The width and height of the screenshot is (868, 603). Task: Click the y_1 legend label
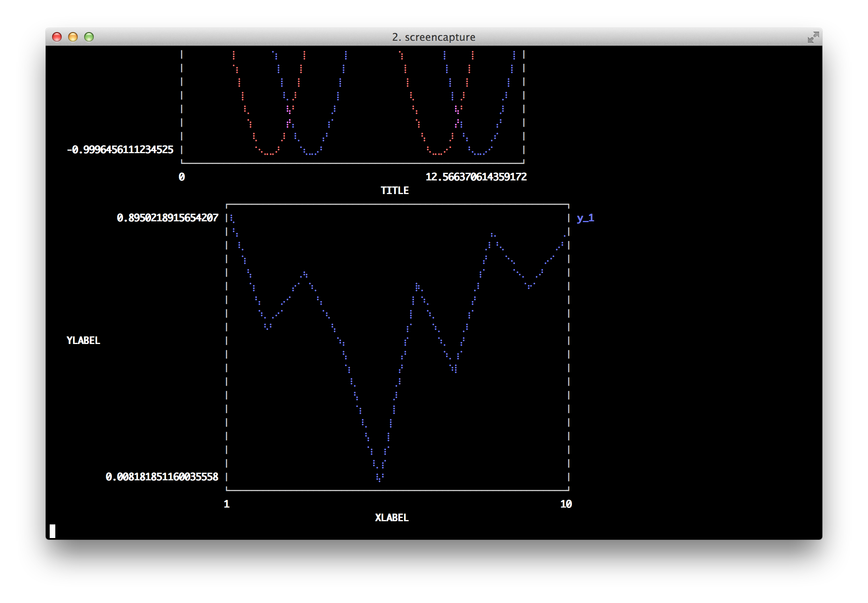click(x=585, y=218)
